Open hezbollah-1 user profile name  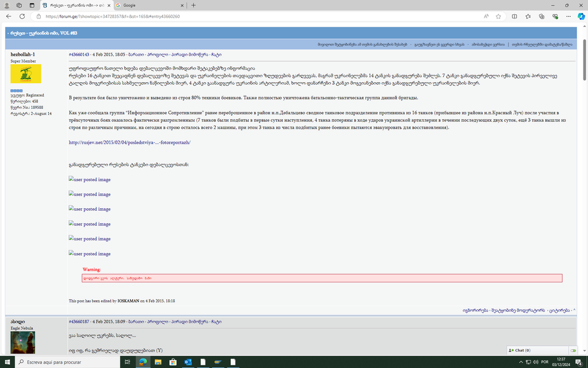pos(22,55)
